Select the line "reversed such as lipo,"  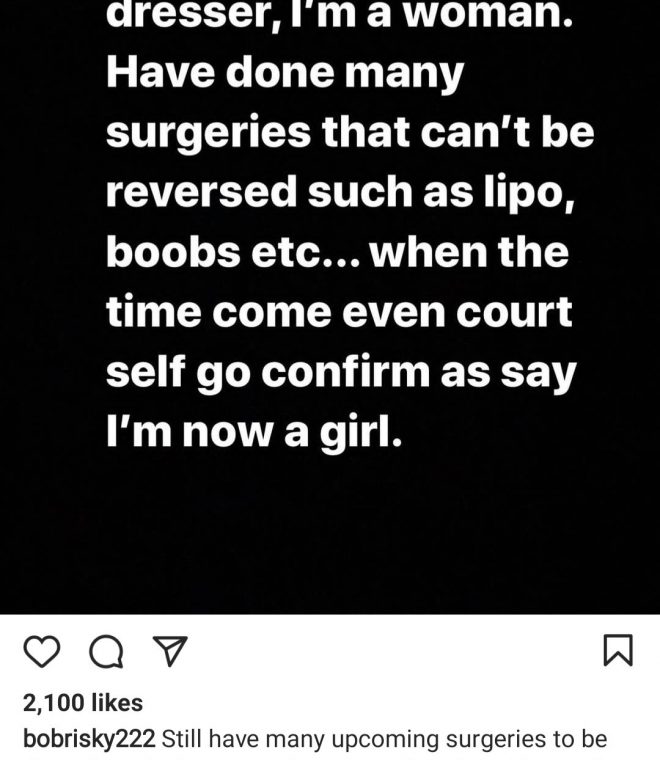pyautogui.click(x=340, y=194)
